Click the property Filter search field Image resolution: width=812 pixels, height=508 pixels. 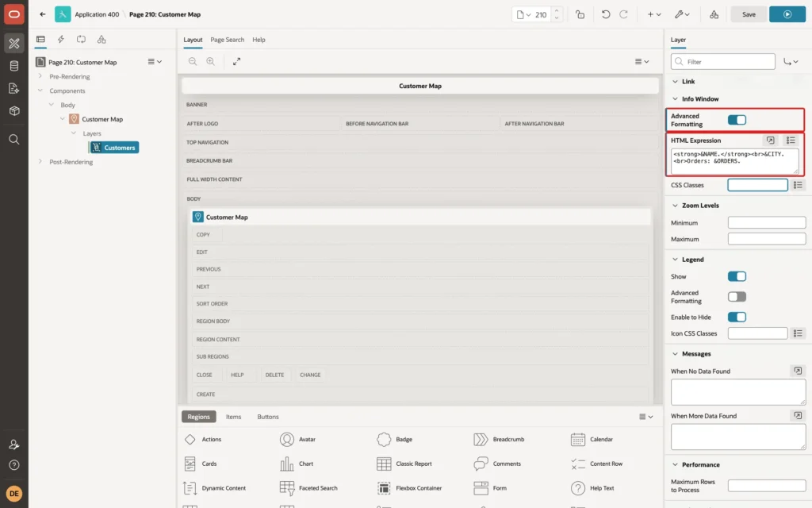click(723, 62)
